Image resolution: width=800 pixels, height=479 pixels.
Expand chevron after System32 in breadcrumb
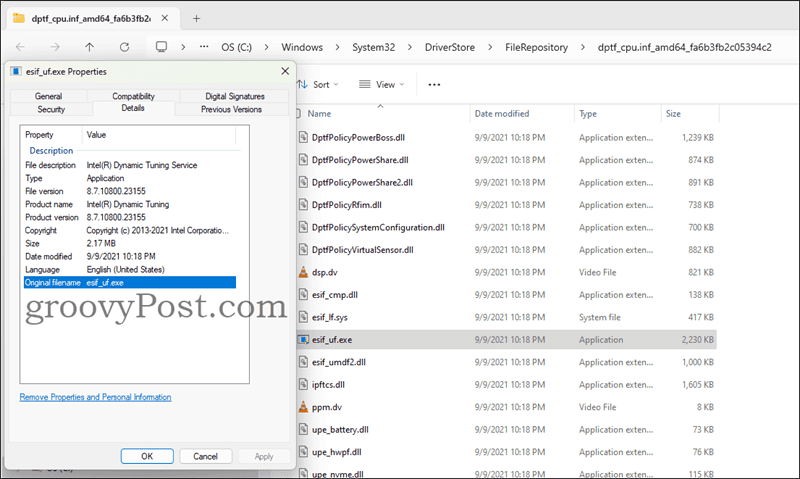[x=410, y=47]
